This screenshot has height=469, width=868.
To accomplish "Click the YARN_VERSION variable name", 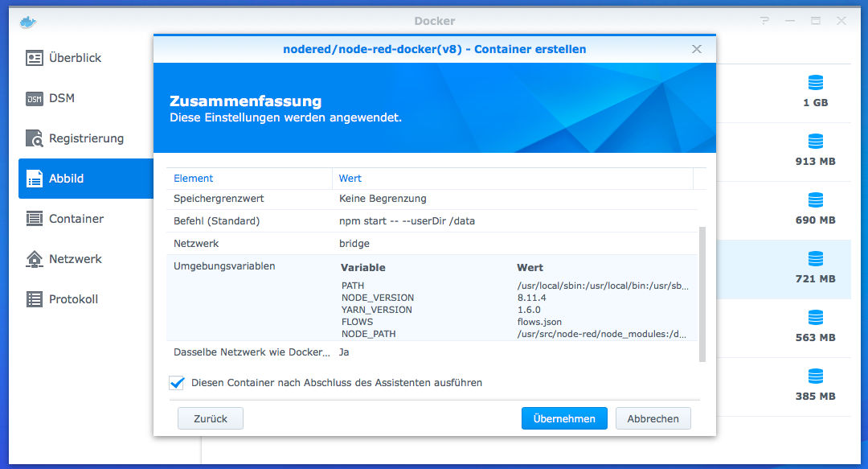I will [376, 310].
